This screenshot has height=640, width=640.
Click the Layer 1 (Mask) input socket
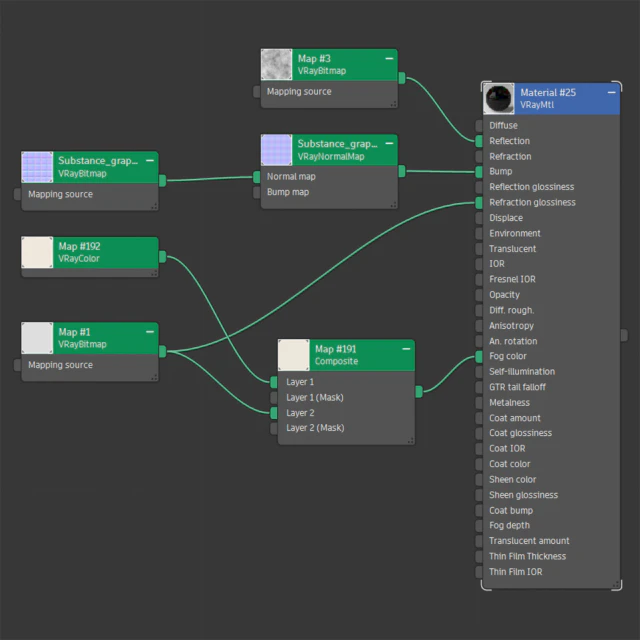click(x=274, y=398)
